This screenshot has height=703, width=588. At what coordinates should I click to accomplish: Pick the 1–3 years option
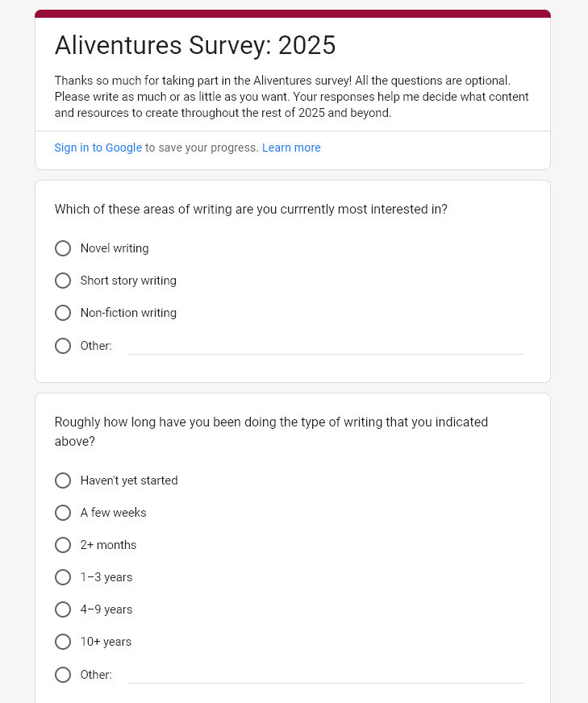pyautogui.click(x=63, y=577)
